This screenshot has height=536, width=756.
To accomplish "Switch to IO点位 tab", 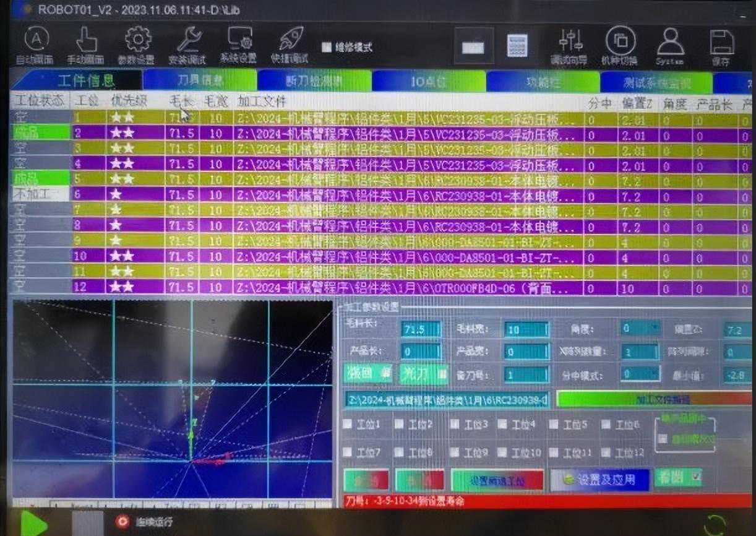I will pos(428,81).
